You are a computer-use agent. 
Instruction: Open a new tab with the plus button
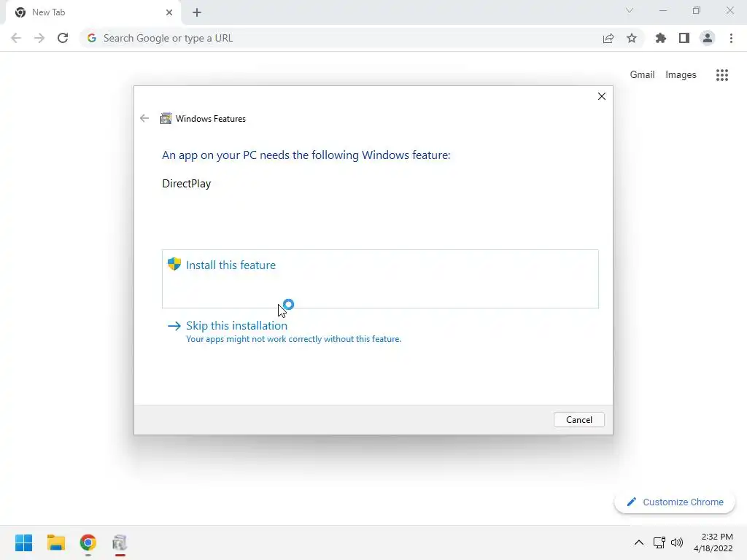click(197, 12)
